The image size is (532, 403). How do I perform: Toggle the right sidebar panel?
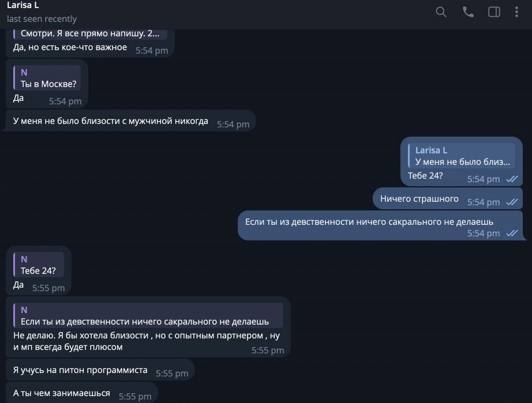(x=494, y=12)
